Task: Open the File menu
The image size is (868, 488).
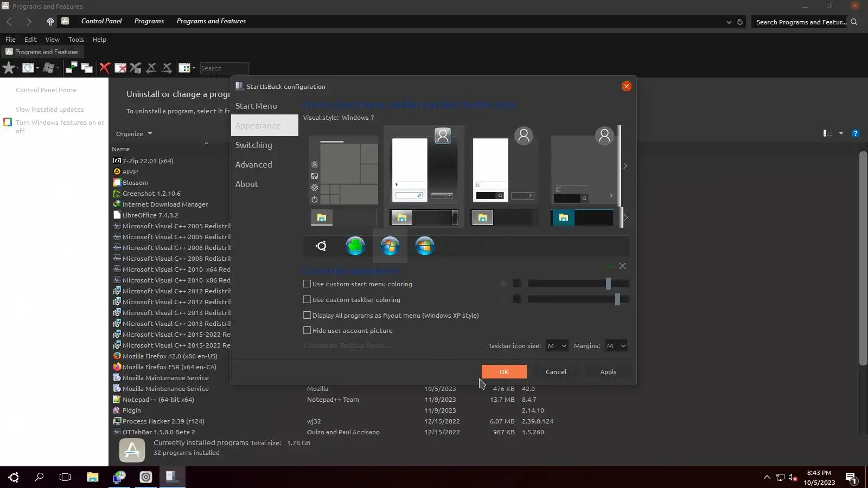Action: (x=10, y=40)
